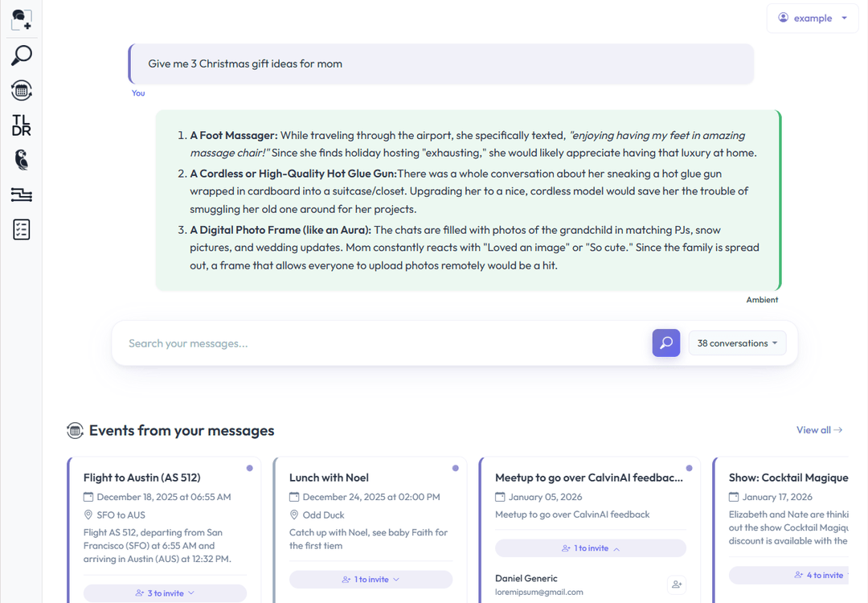868x603 pixels.
Task: Click the purple dot on Flight to Austin card
Action: click(x=250, y=468)
